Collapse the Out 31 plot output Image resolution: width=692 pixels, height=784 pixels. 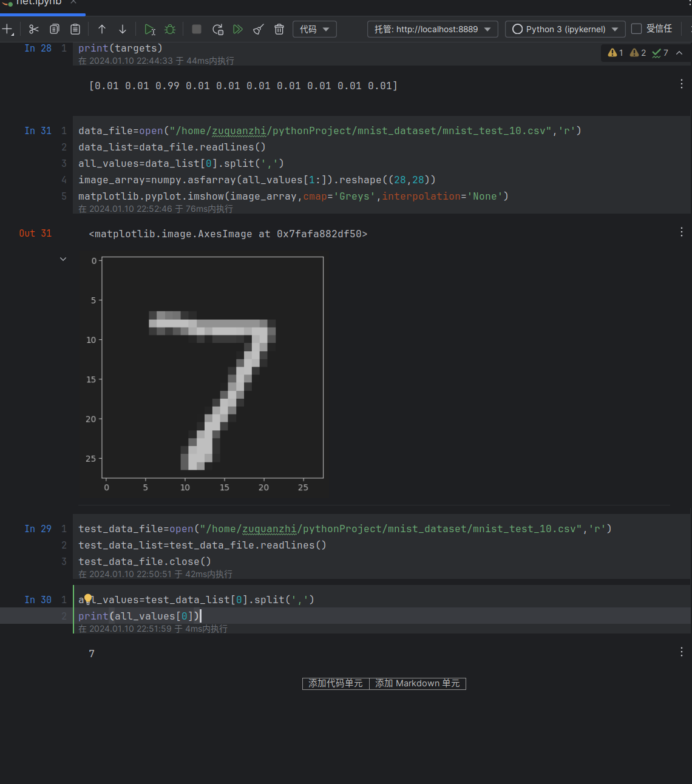coord(63,259)
